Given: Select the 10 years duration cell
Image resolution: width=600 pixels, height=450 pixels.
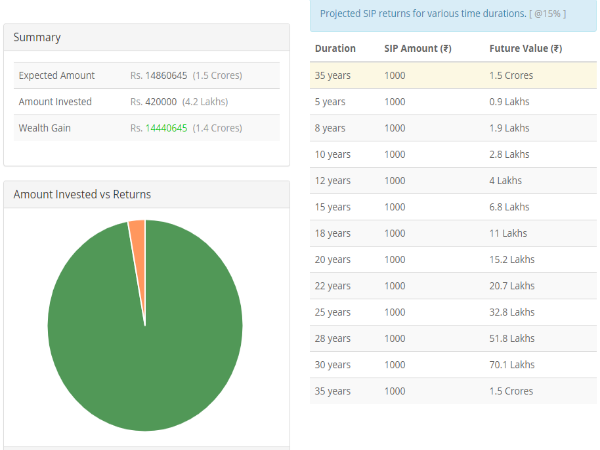Looking at the screenshot, I should click(332, 154).
